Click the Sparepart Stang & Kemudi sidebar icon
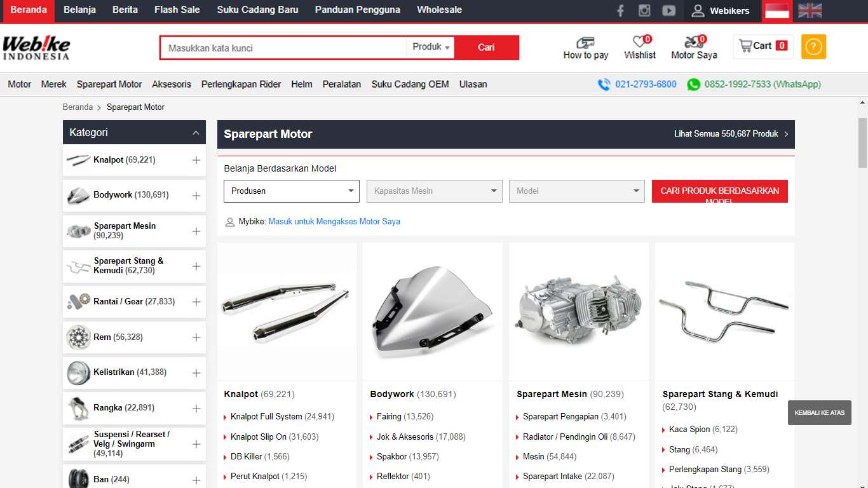868x488 pixels. coord(78,266)
